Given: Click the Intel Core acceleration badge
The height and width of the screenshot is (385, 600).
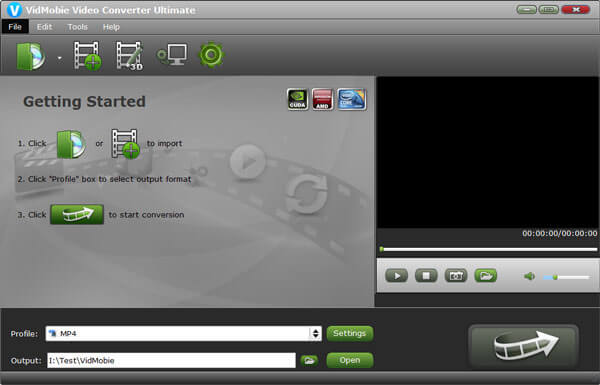Looking at the screenshot, I should pyautogui.click(x=352, y=100).
